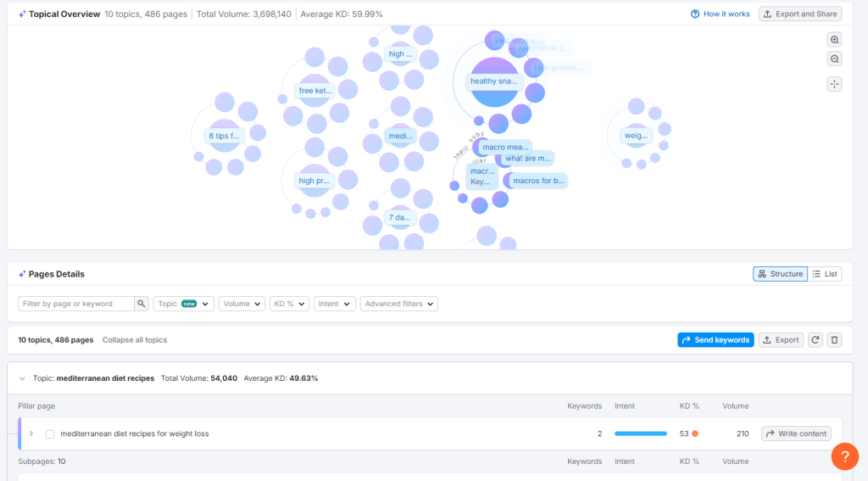Click the refresh icon near Export

coord(815,339)
